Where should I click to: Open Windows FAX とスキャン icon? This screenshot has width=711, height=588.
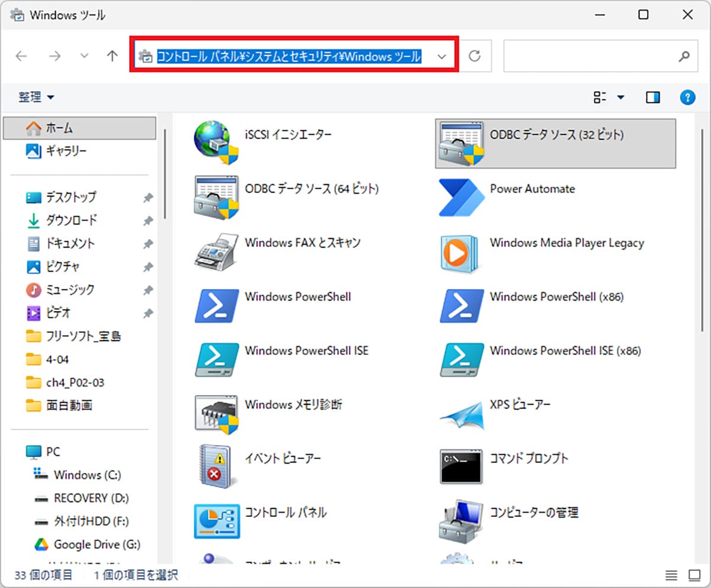coord(216,250)
